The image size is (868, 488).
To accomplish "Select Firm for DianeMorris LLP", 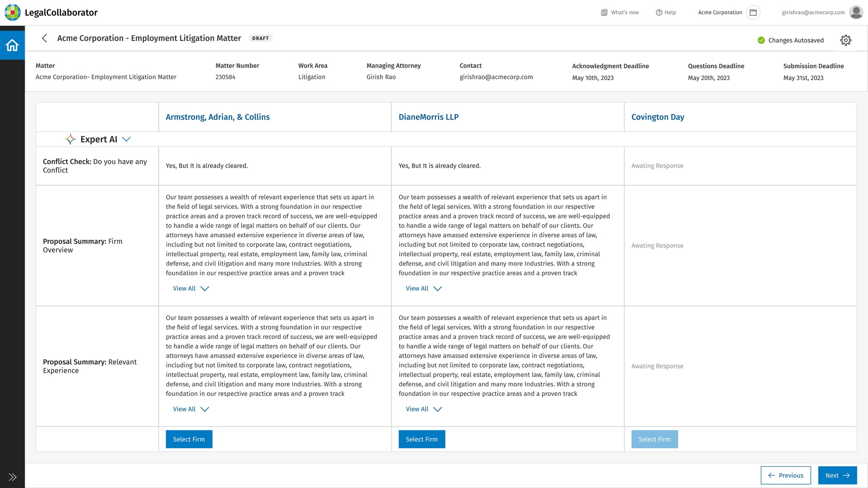I will pos(422,439).
